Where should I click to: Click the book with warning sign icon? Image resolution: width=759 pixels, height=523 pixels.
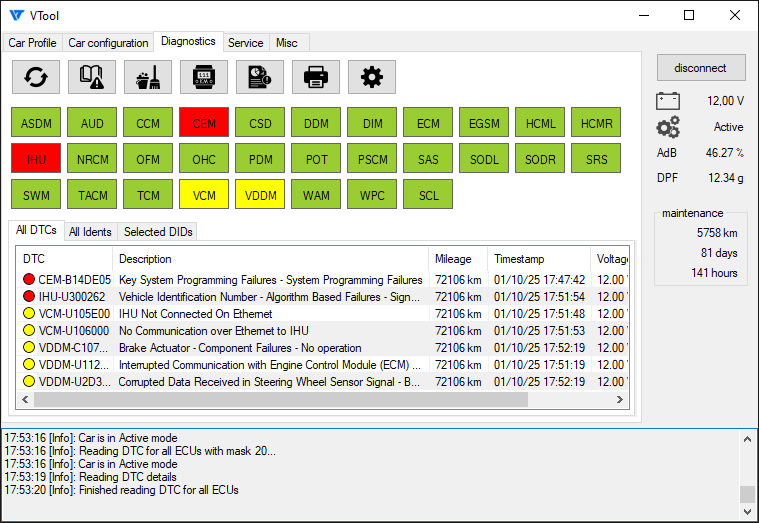[x=92, y=77]
